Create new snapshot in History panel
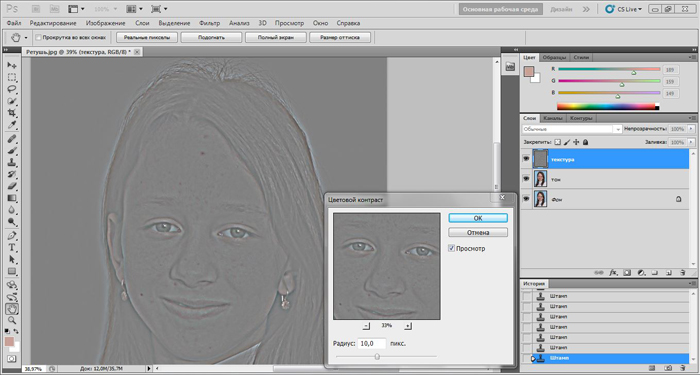 click(x=668, y=368)
